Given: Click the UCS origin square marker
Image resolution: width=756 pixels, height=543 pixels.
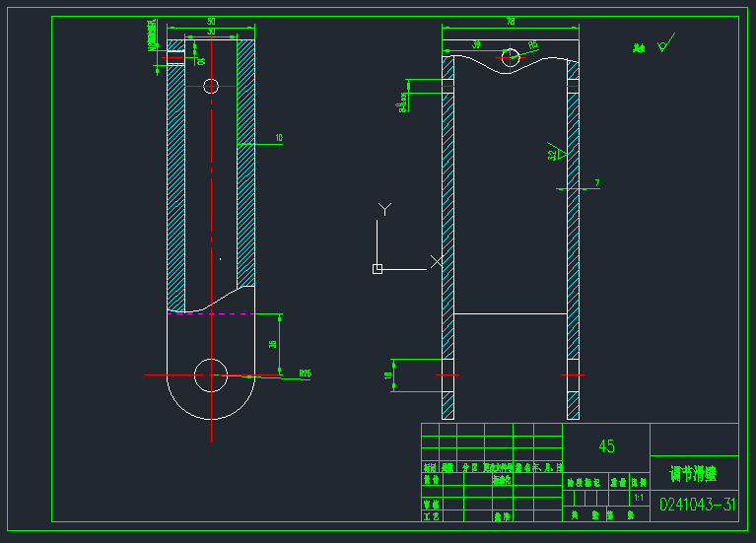Looking at the screenshot, I should pos(378,269).
